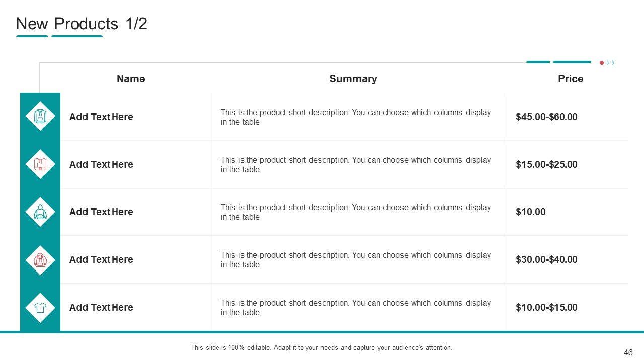Click the red dot indicator above Price
Screen dimensions: 644x362
coord(601,63)
